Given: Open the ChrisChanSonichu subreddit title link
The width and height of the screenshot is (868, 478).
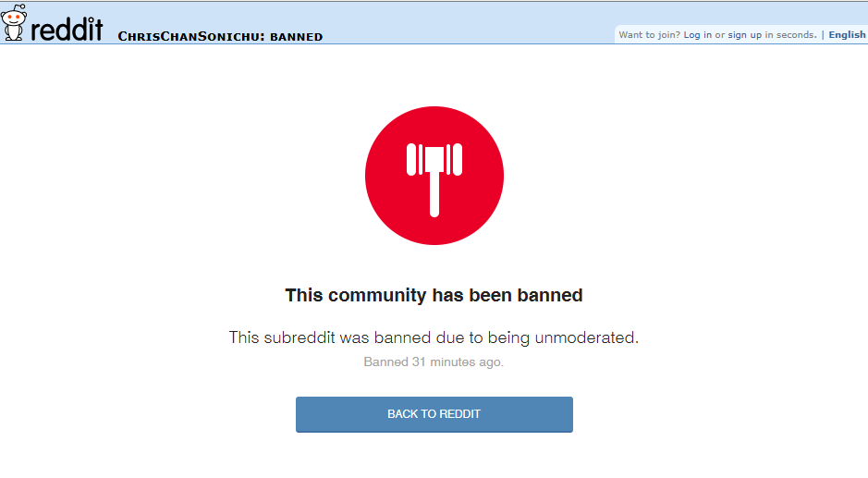Looking at the screenshot, I should tap(190, 37).
